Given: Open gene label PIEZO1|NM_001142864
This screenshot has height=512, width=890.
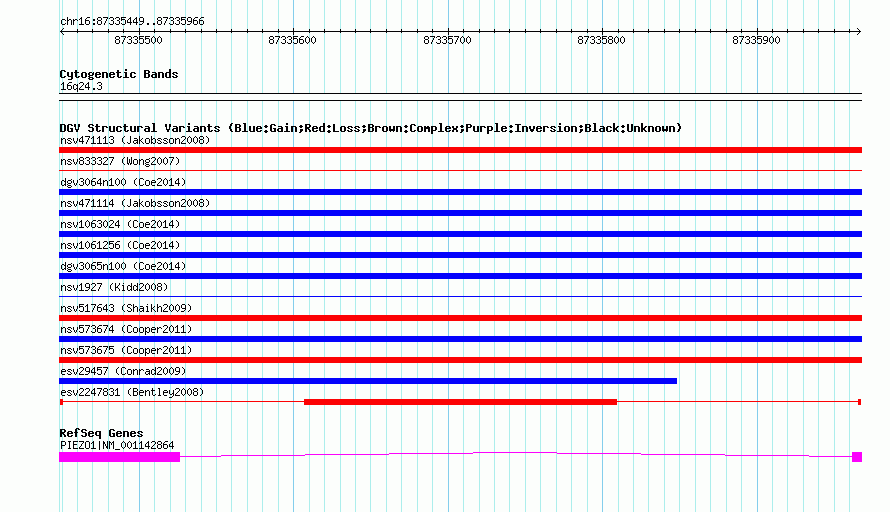Looking at the screenshot, I should point(117,446).
